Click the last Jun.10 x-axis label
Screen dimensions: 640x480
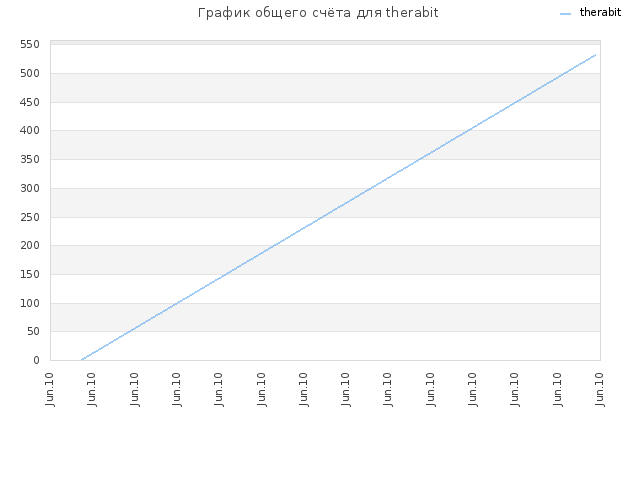click(599, 389)
